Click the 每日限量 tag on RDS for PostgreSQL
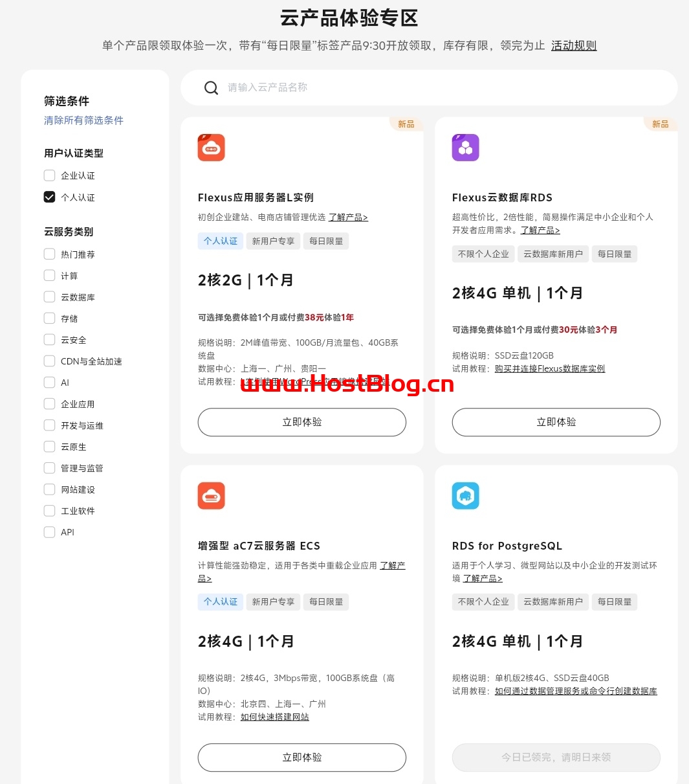 tap(615, 601)
